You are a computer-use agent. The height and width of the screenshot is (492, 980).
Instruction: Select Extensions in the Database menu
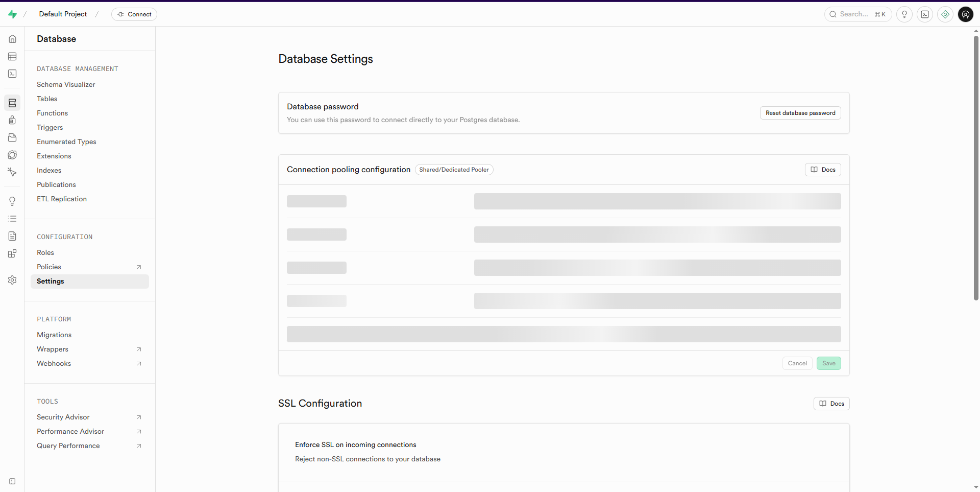[x=54, y=156]
